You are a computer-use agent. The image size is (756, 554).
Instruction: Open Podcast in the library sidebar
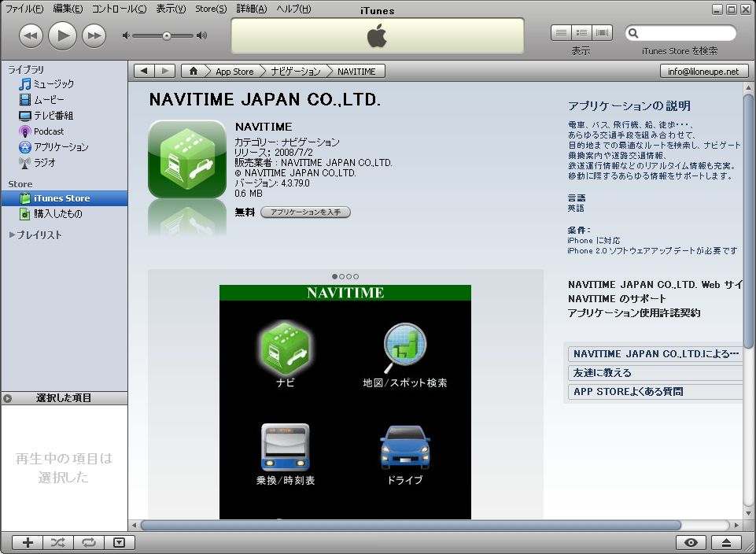tap(49, 131)
